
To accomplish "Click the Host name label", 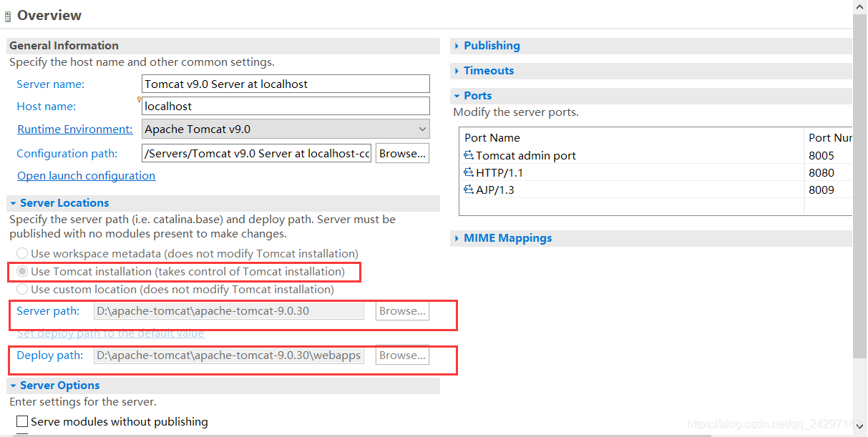I will (47, 106).
